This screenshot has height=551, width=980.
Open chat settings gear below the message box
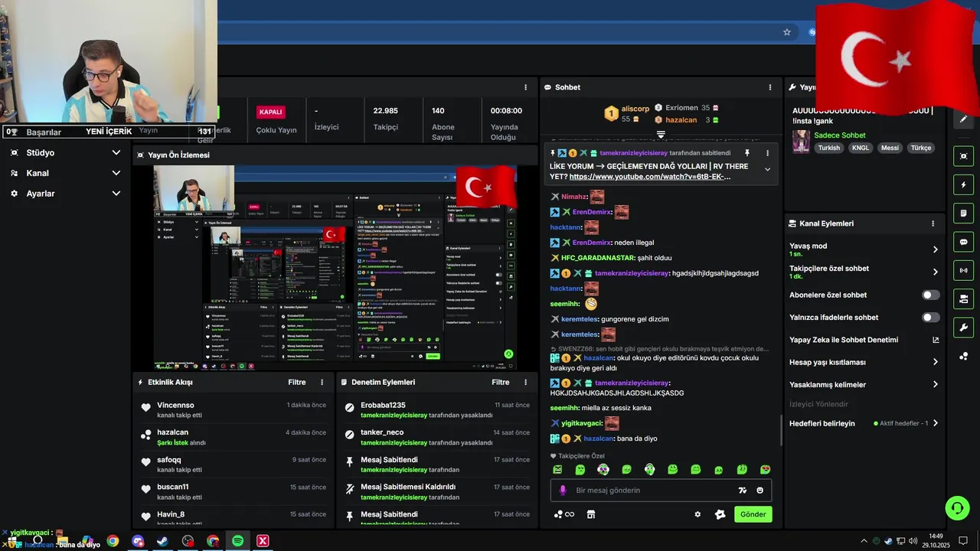(x=697, y=514)
